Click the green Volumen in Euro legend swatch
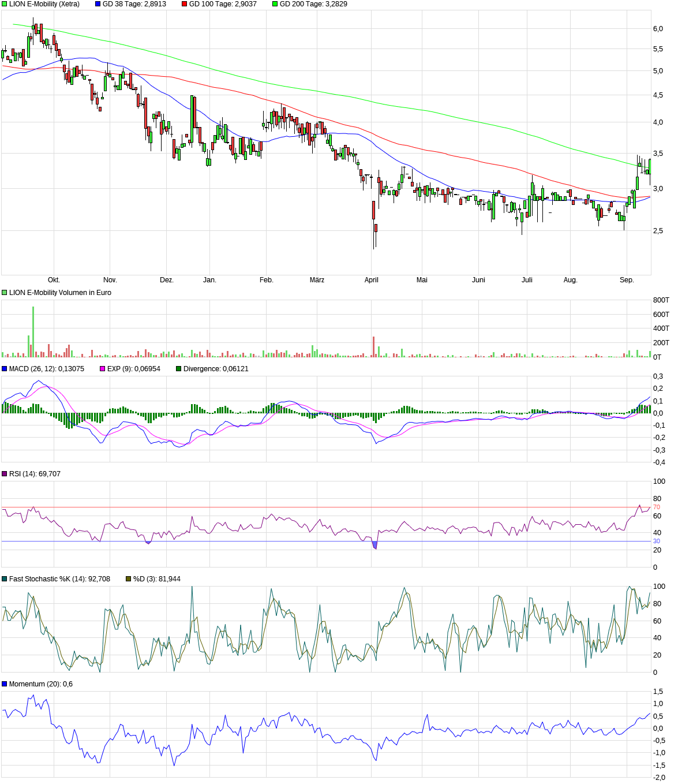Screen dimensions: 678x784 click(5, 293)
